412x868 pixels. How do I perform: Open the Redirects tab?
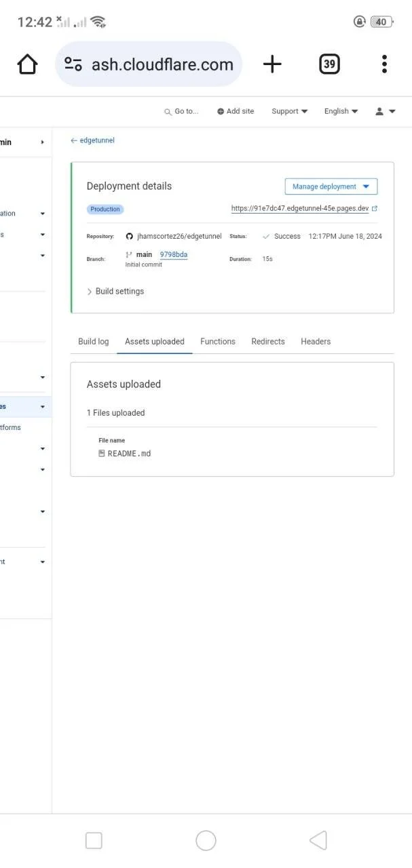[x=268, y=342]
